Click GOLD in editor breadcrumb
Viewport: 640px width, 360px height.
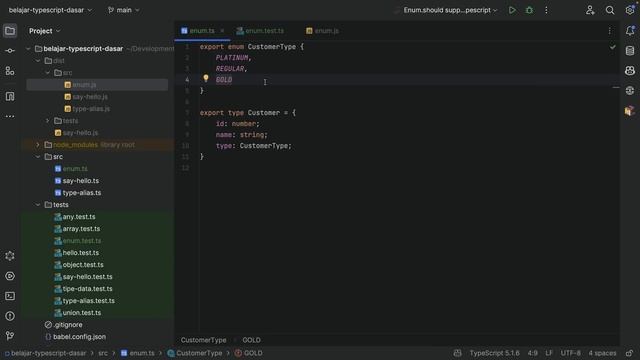click(251, 340)
